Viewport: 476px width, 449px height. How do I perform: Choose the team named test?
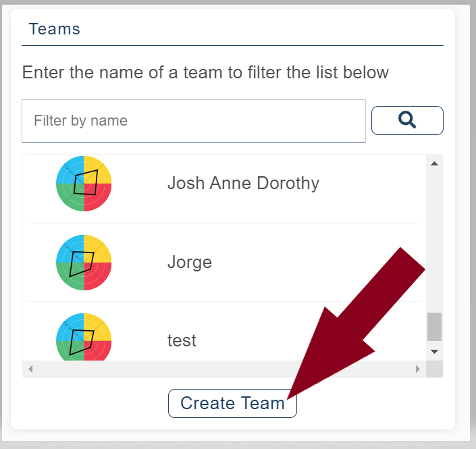point(182,340)
